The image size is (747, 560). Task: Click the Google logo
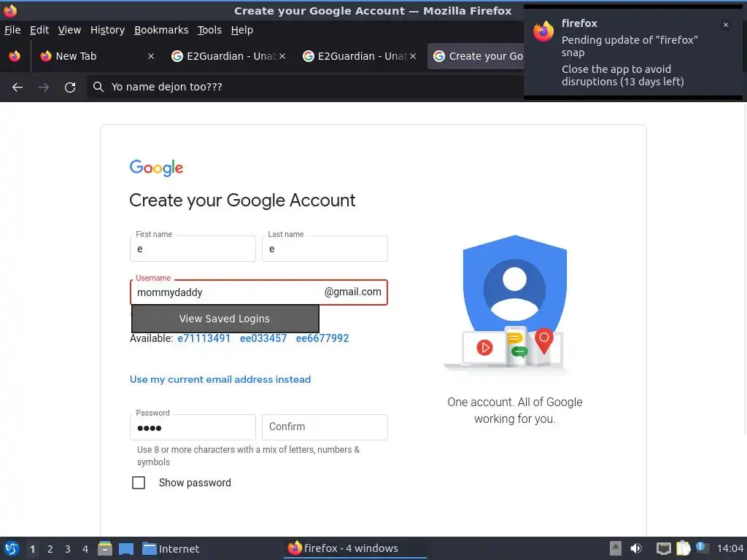[x=156, y=168]
